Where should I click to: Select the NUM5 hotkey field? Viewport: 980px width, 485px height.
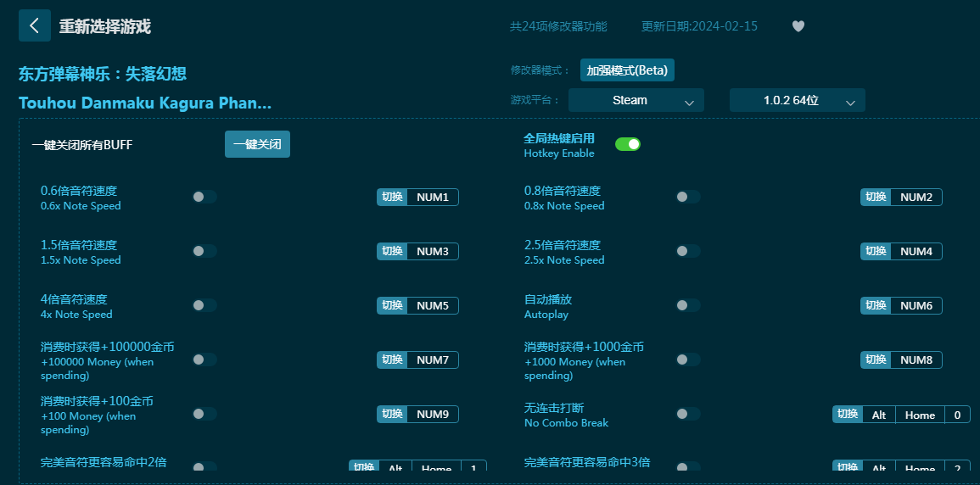tap(433, 306)
